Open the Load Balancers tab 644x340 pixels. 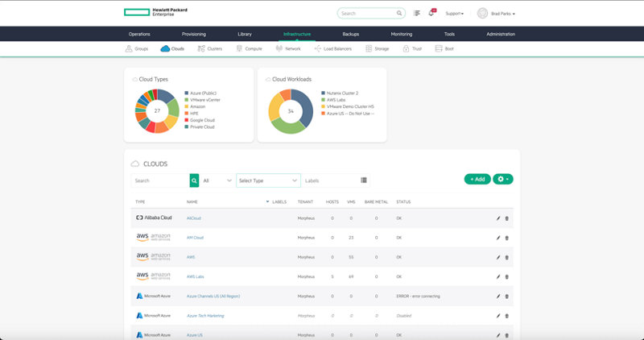coord(335,48)
